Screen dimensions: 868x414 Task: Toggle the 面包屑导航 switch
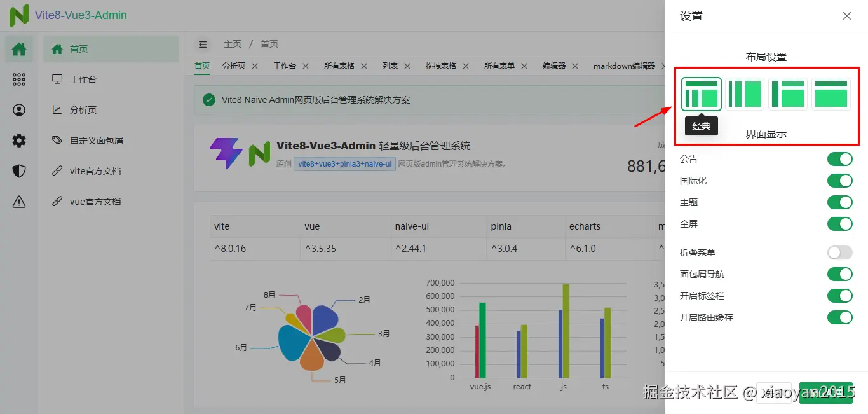coord(839,274)
